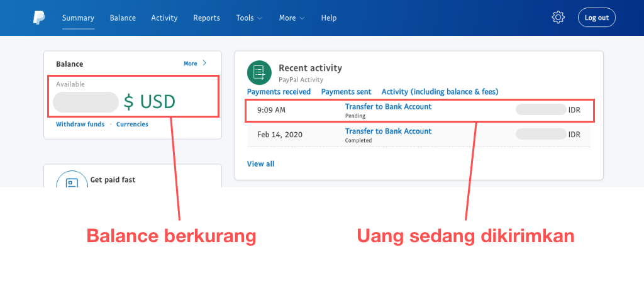Show Payments sent activity
This screenshot has width=644, height=283.
[x=347, y=92]
